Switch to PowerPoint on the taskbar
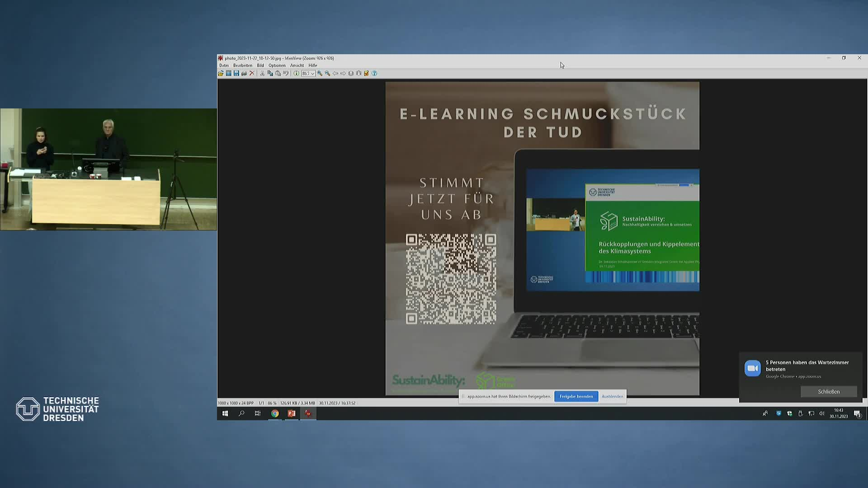 tap(292, 413)
